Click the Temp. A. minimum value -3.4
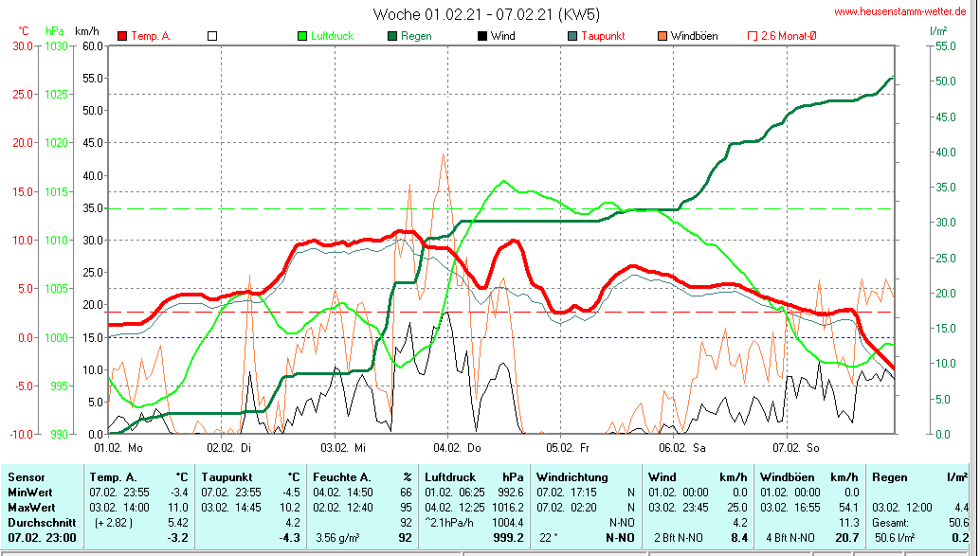The height and width of the screenshot is (556, 980). click(179, 493)
